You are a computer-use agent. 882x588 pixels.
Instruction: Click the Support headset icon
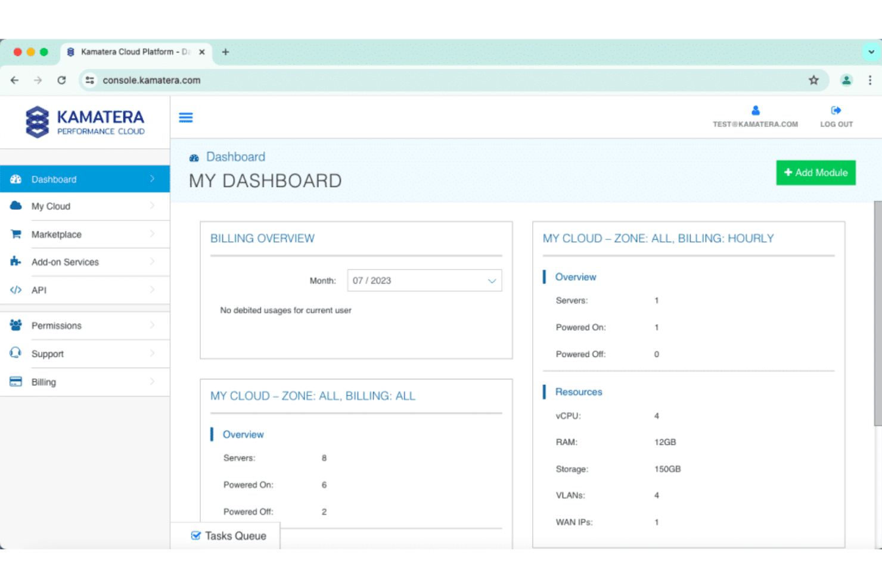tap(16, 353)
